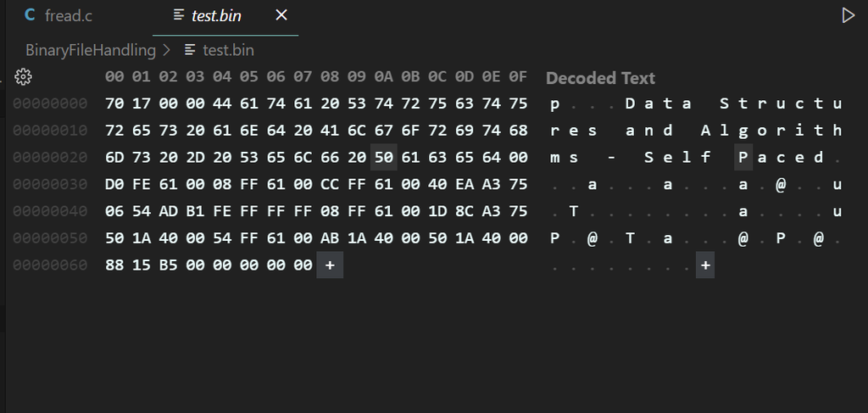868x413 pixels.
Task: Open the BinaryFileHandling breadcrumb folder
Action: [x=91, y=50]
